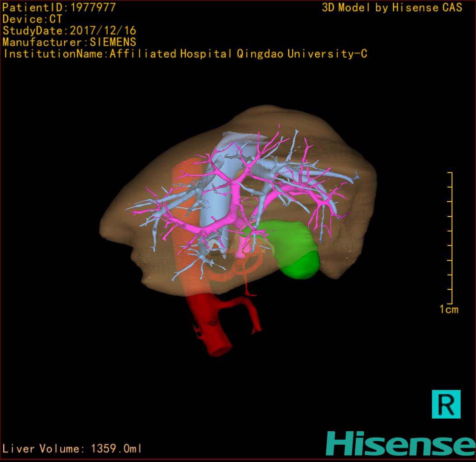Click the cyan R orientation marker
Screen dimensions: 476x462
pyautogui.click(x=446, y=404)
